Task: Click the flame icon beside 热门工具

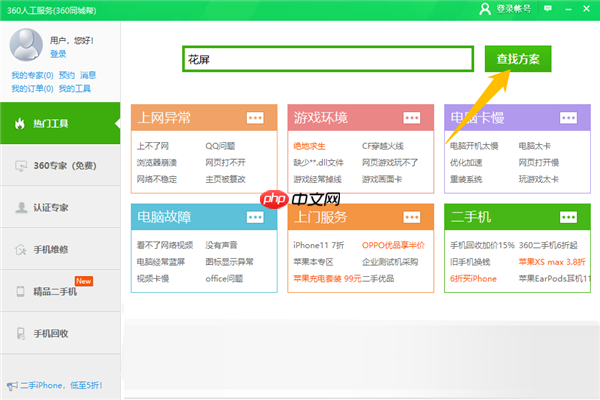Action: coord(20,123)
